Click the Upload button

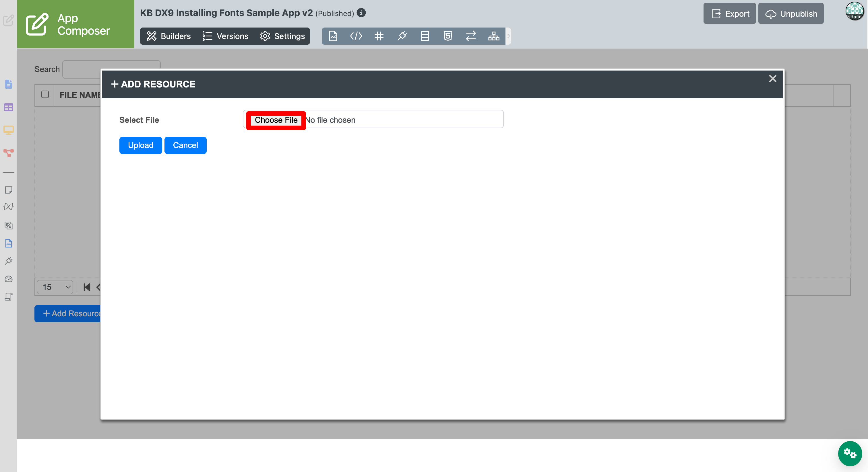(141, 145)
